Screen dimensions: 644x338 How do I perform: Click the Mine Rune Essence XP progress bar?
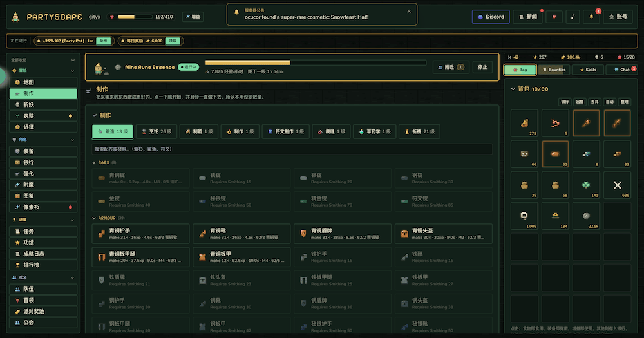[316, 63]
